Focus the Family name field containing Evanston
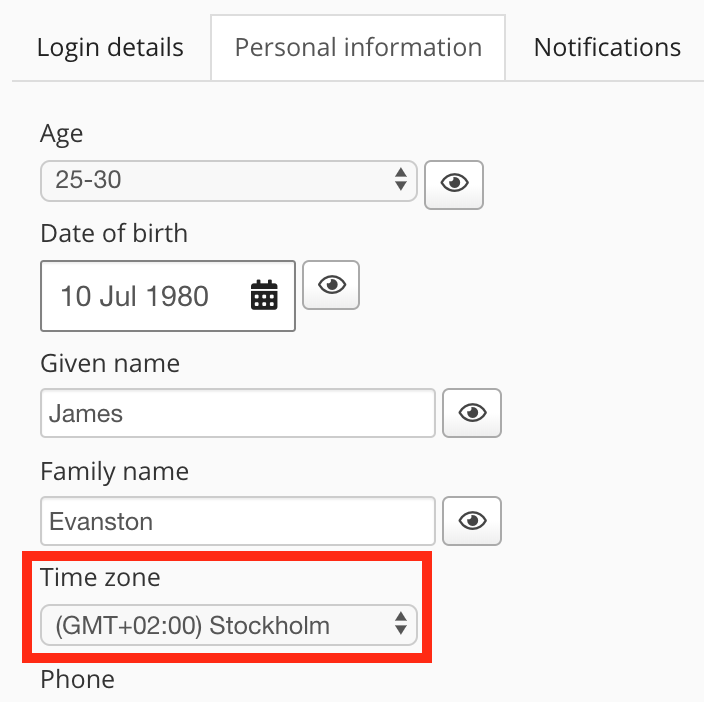Image resolution: width=704 pixels, height=702 pixels. [238, 521]
